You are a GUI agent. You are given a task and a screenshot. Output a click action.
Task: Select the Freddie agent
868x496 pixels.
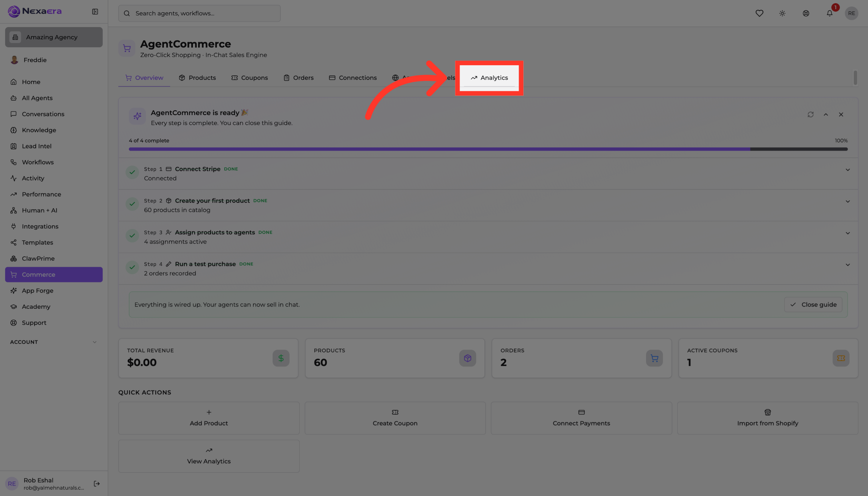54,60
